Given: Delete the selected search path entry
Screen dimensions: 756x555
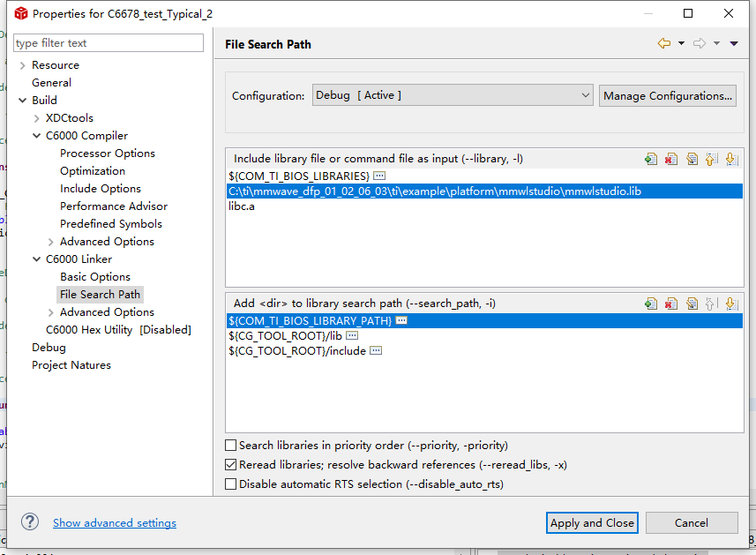Looking at the screenshot, I should click(671, 304).
